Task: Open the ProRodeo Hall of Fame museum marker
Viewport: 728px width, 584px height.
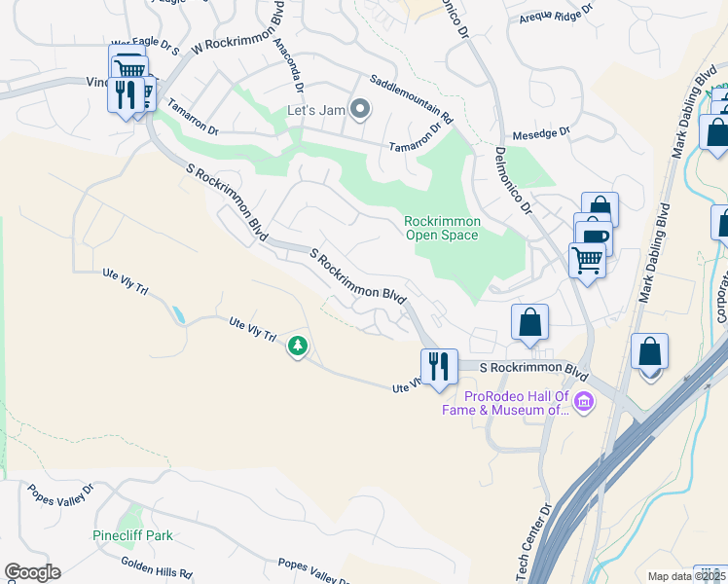Action: point(584,402)
